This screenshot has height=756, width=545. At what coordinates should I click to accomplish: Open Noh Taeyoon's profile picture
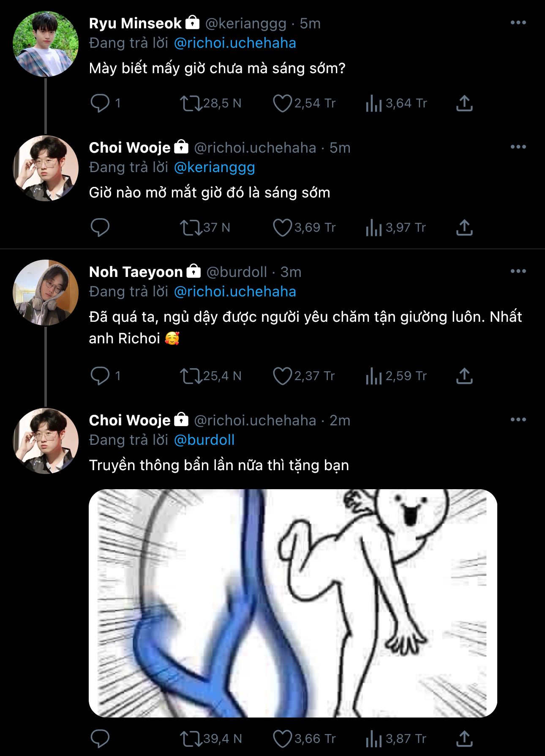pos(46,293)
